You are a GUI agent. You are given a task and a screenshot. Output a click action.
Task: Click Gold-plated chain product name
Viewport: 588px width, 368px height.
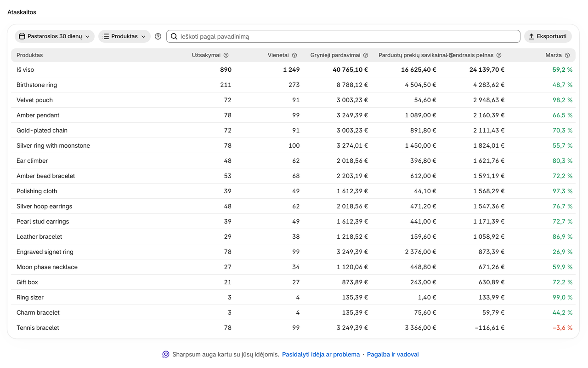[41, 130]
